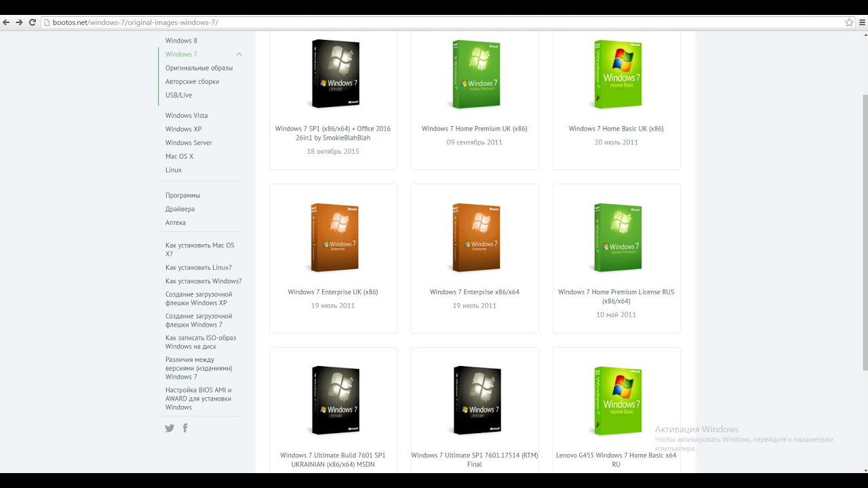Go to Mac OS X category

179,156
